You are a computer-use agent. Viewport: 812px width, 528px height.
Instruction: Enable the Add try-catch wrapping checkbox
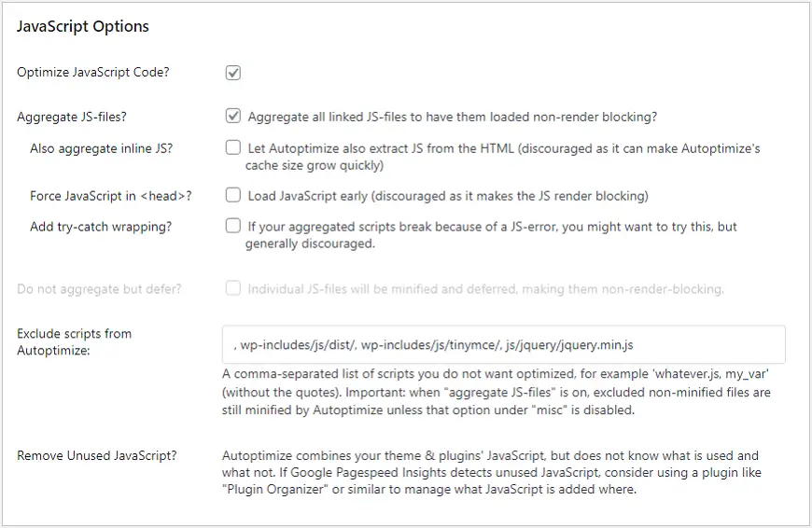tap(233, 227)
